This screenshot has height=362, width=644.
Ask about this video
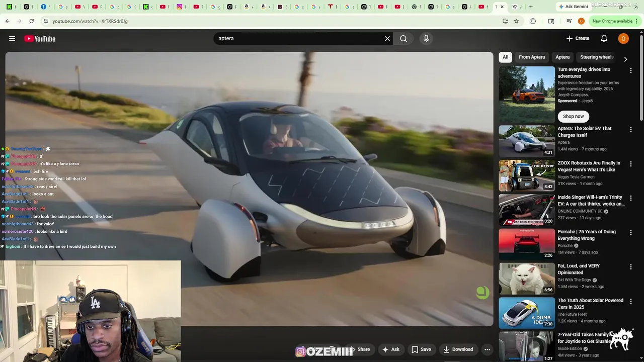coord(391,349)
